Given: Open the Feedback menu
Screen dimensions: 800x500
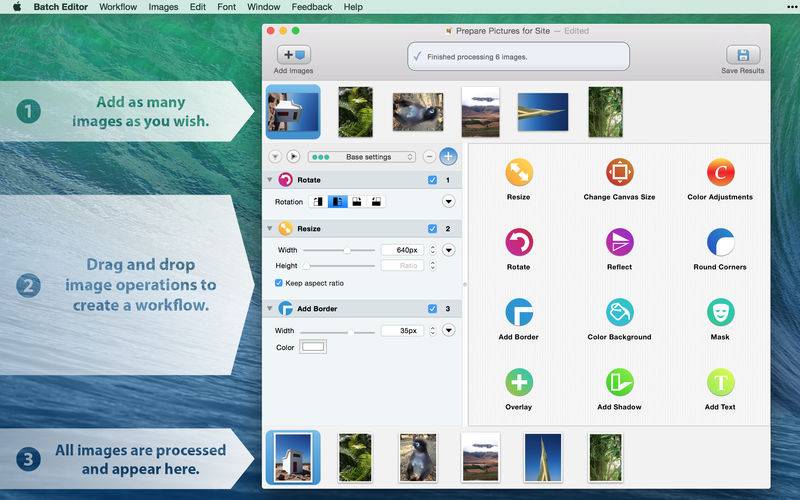Looking at the screenshot, I should [312, 7].
